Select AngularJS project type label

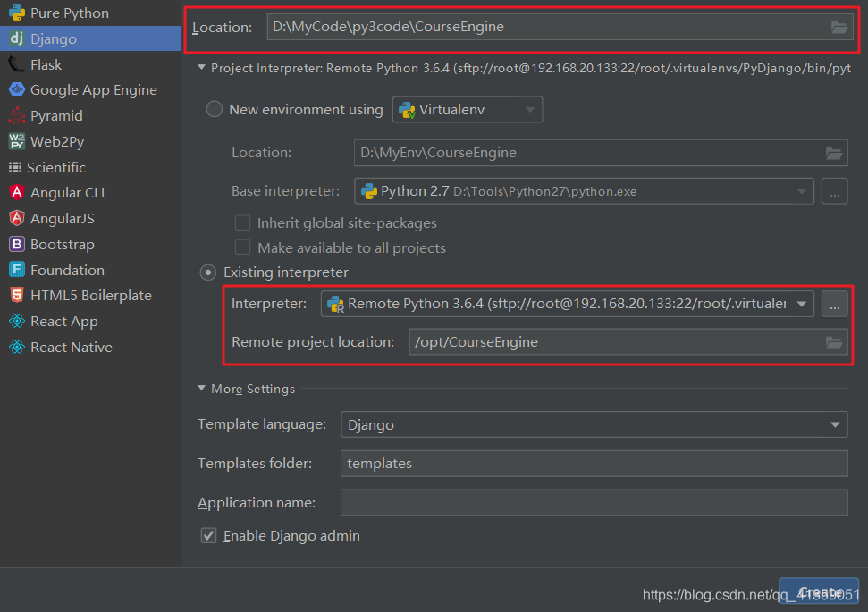tap(63, 219)
